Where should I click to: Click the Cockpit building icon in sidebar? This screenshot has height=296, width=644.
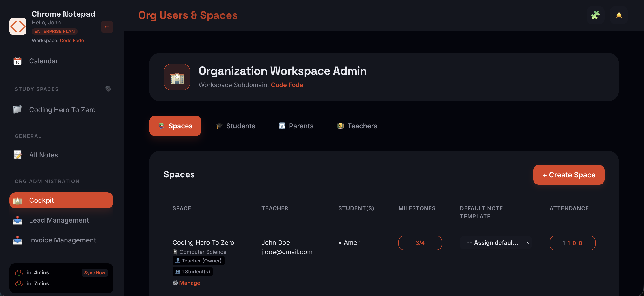(x=17, y=200)
